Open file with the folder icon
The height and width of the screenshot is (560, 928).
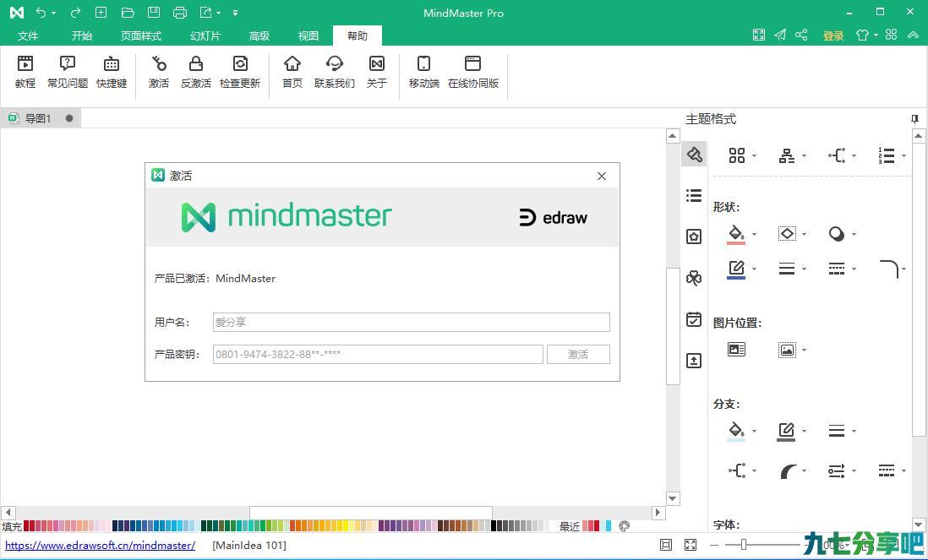point(128,13)
